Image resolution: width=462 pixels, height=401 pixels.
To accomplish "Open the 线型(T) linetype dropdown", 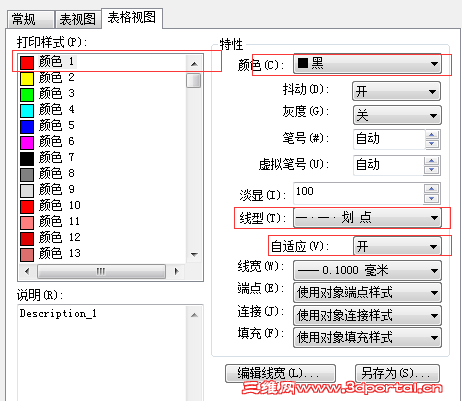I will [367, 218].
